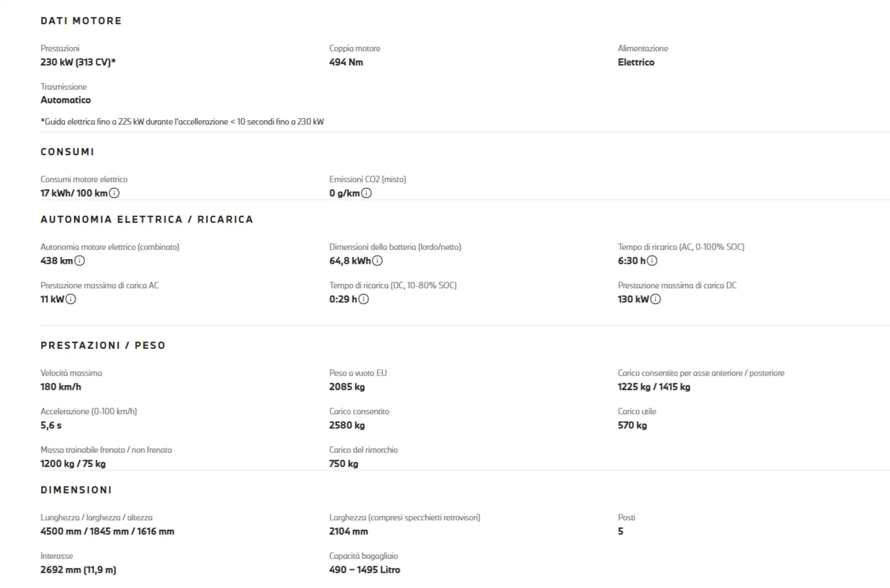Viewport: 890px width, 588px height.
Task: Open info icon beside 6:30 h charging time
Action: pyautogui.click(x=652, y=261)
